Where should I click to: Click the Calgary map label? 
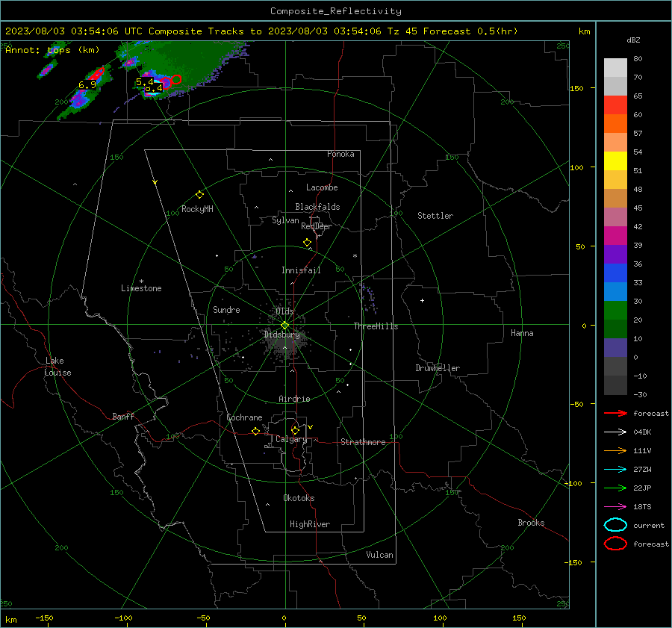[291, 439]
